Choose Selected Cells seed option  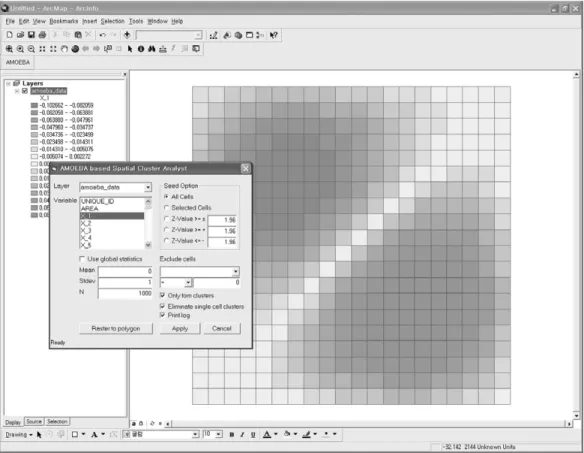pyautogui.click(x=166, y=208)
